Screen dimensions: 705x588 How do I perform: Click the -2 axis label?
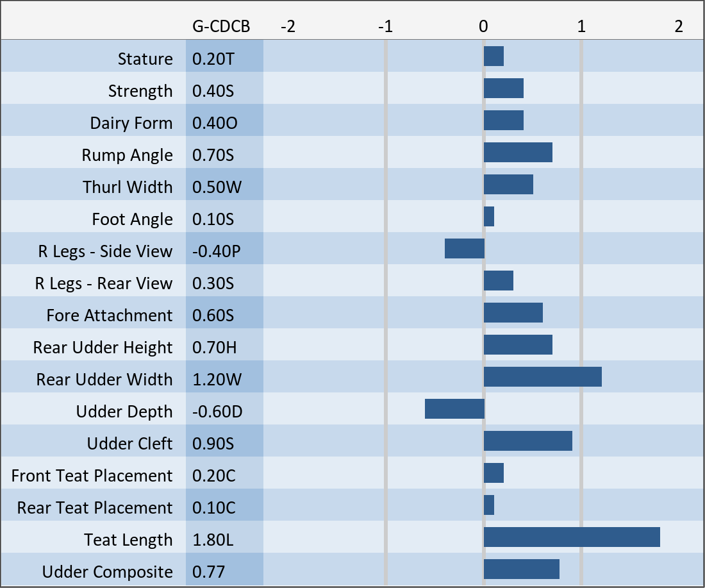point(288,26)
